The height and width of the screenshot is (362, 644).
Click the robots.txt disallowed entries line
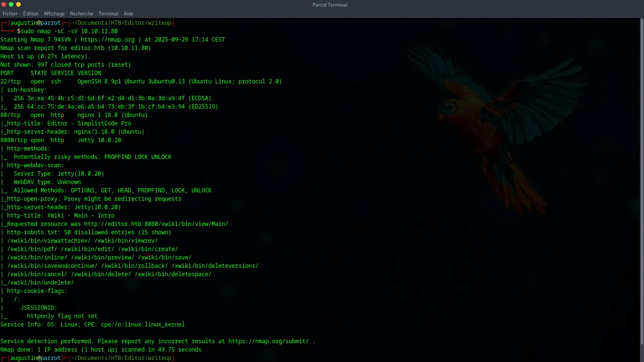pos(86,232)
